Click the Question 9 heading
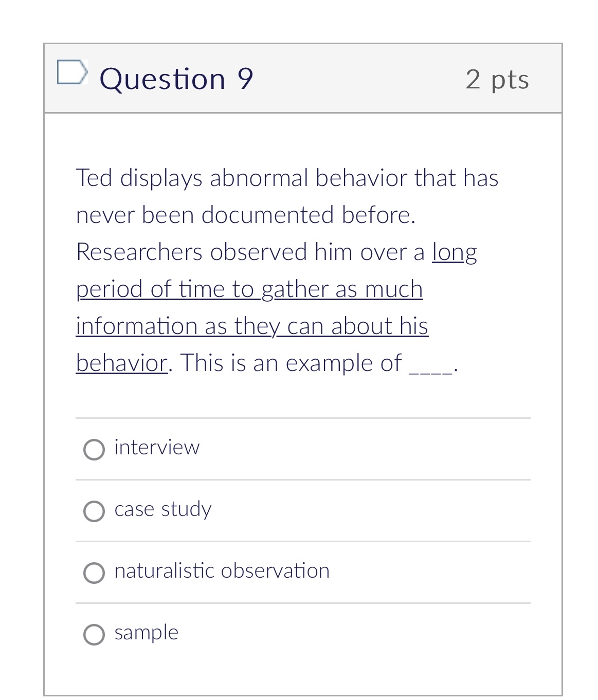598x700 pixels. pyautogui.click(x=175, y=78)
